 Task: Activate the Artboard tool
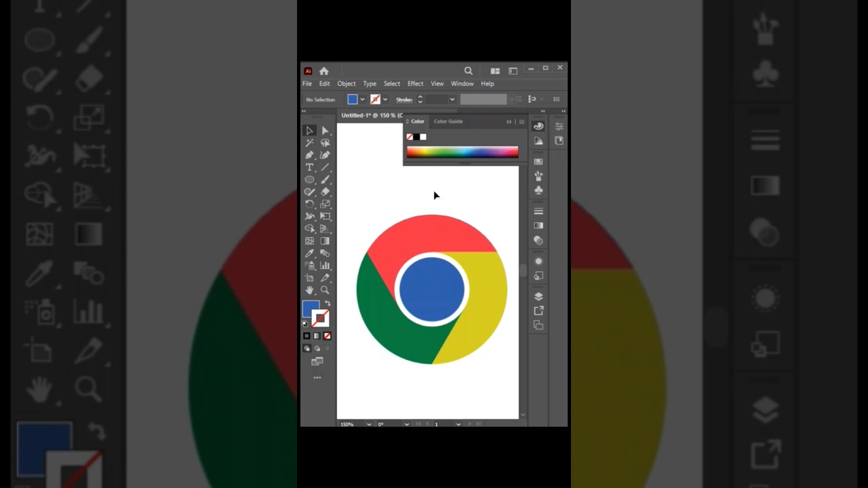[309, 278]
